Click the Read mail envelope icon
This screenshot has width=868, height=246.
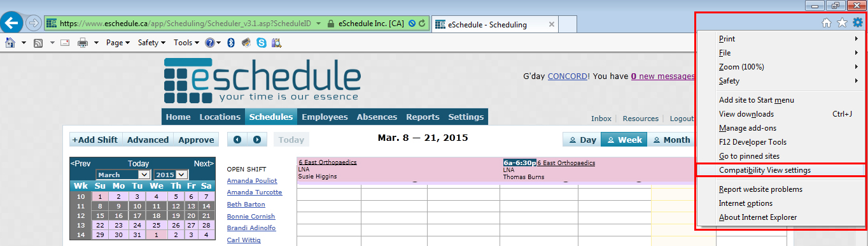(x=64, y=43)
